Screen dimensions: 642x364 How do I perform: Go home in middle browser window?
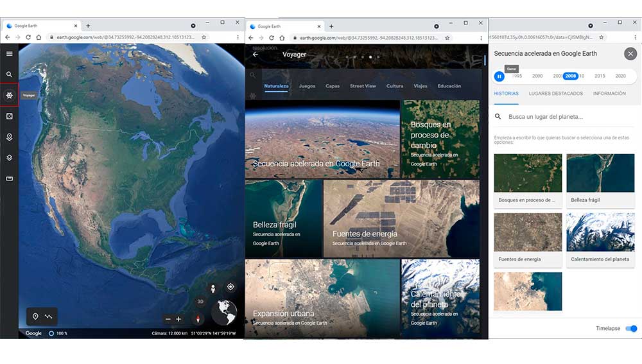click(282, 38)
